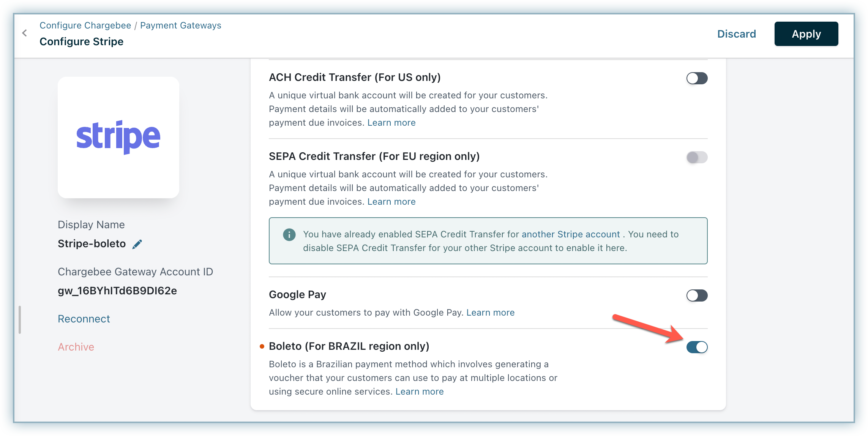Toggle SEPA Credit Transfer switch
The width and height of the screenshot is (868, 436).
pyautogui.click(x=697, y=157)
